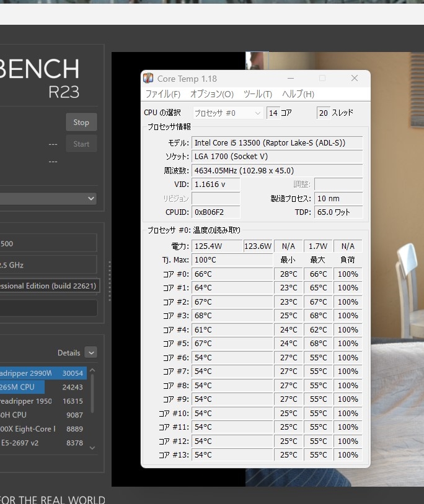Viewport: 424px width, 504px height.
Task: Click the power reading 1.7W
Action: pyautogui.click(x=318, y=246)
